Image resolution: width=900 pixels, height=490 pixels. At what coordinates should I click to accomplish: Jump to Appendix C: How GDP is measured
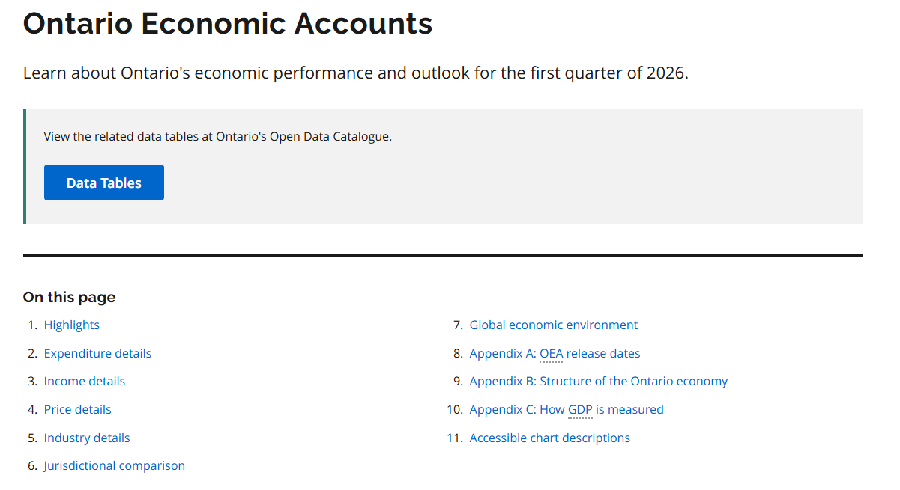(567, 410)
